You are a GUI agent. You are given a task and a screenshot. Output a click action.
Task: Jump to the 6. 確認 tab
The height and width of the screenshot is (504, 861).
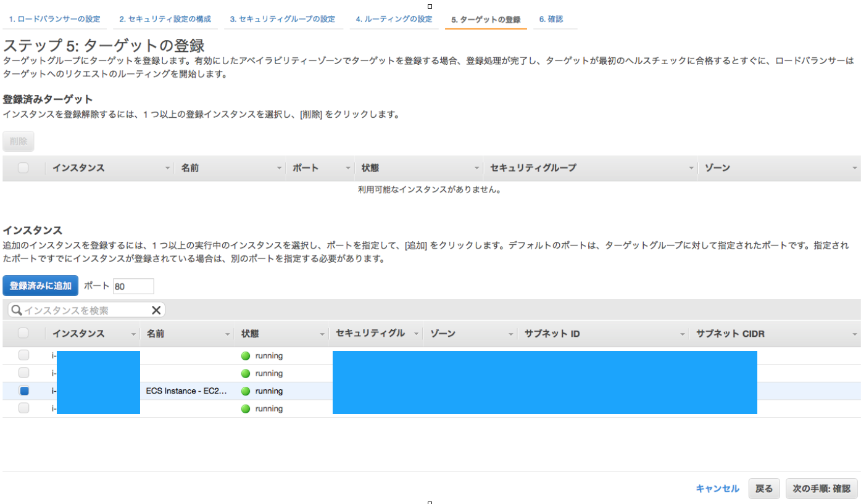(x=551, y=19)
